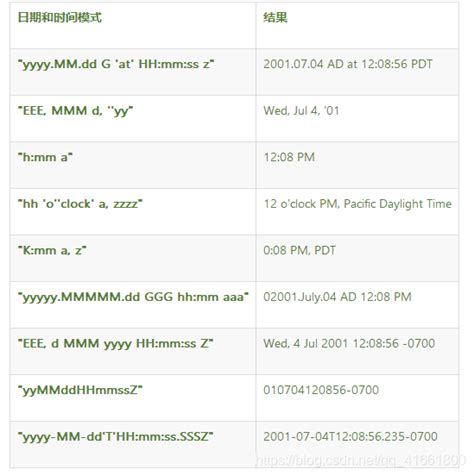Click the 0:08 PM, PDT result
The width and height of the screenshot is (474, 476).
click(x=299, y=250)
